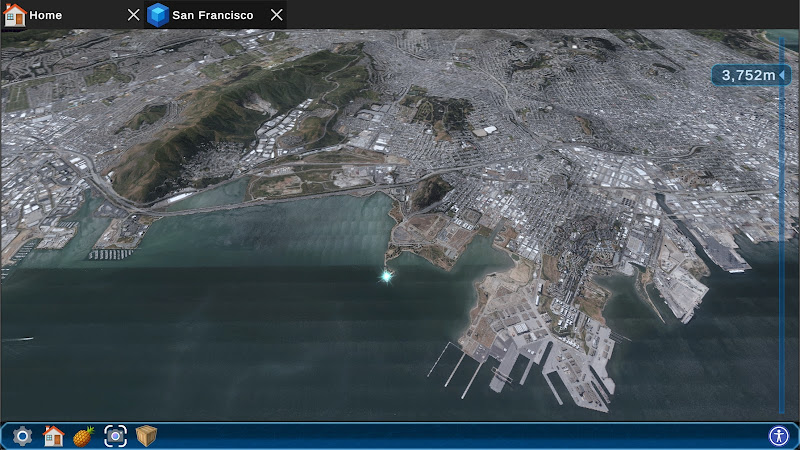Take a screenshot with the camera icon

(x=115, y=436)
